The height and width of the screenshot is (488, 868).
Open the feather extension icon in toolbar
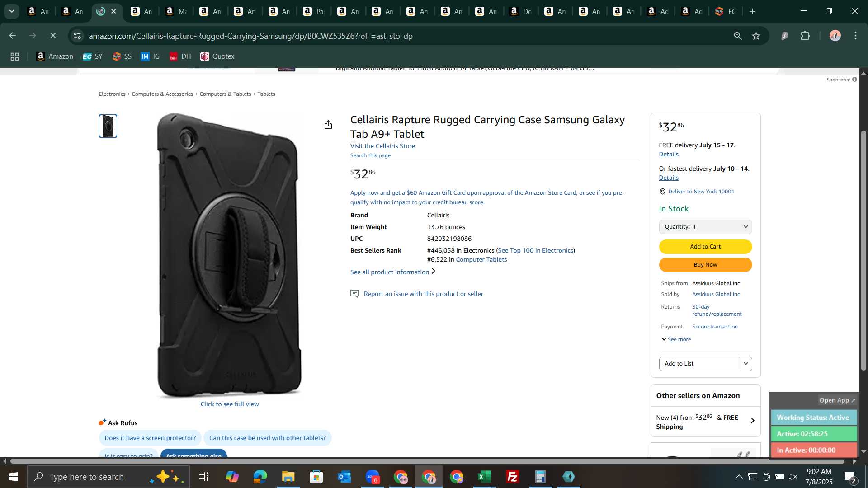784,36
